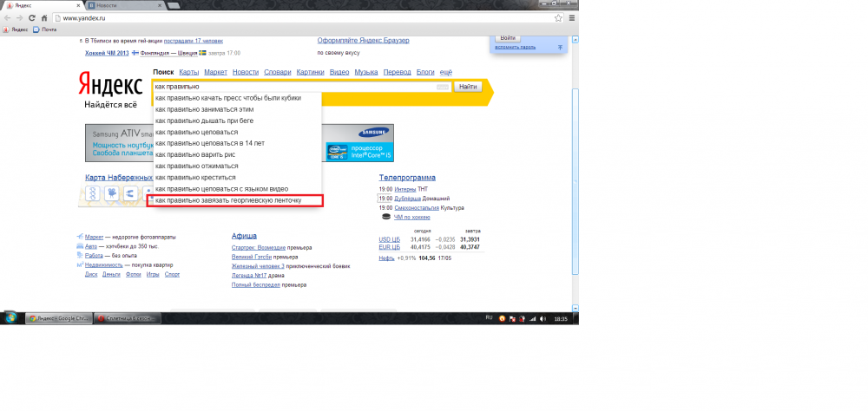Select suggestion как правильно креститься
Screen dimensions: 868x411
coord(237,178)
